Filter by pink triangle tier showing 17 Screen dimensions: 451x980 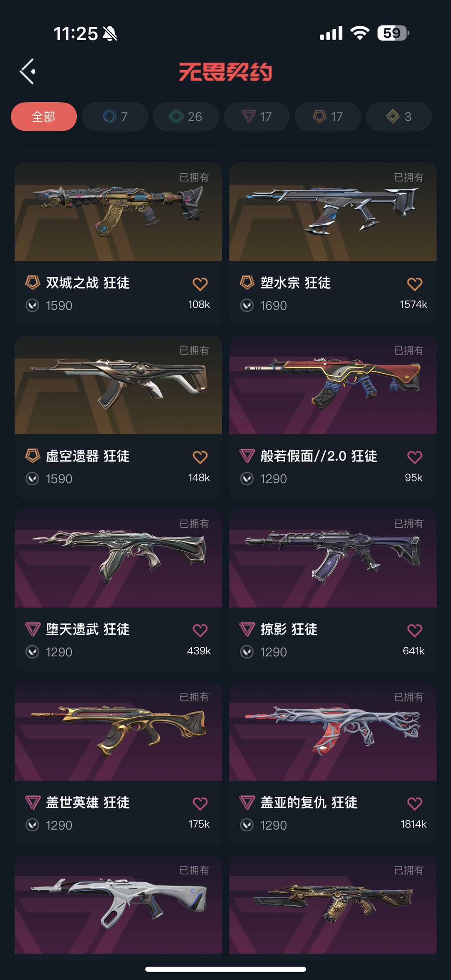[257, 116]
